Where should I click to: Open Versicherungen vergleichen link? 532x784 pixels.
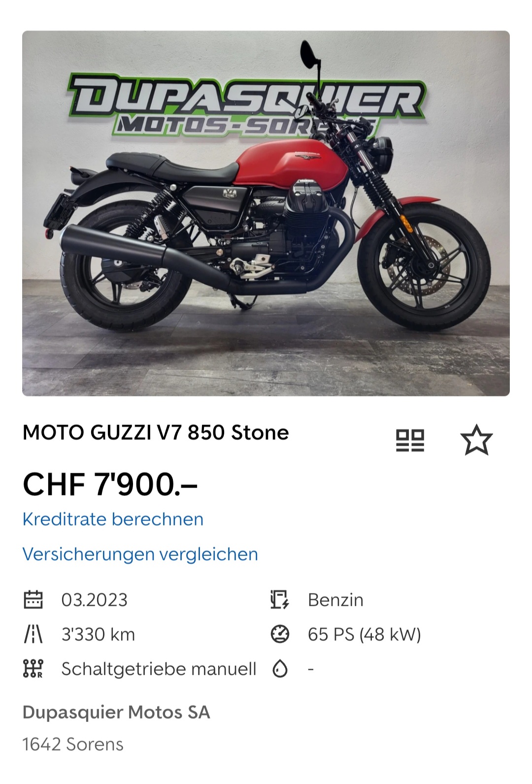140,554
